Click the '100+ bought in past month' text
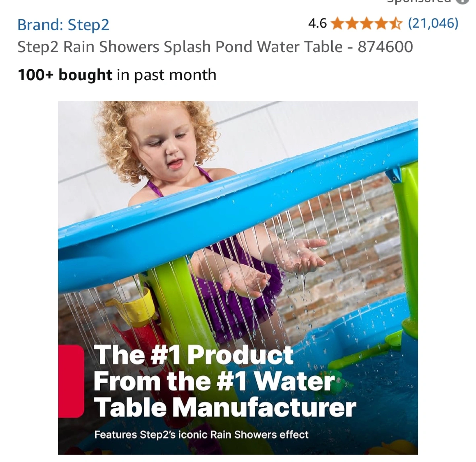The width and height of the screenshot is (476, 462). 117,75
